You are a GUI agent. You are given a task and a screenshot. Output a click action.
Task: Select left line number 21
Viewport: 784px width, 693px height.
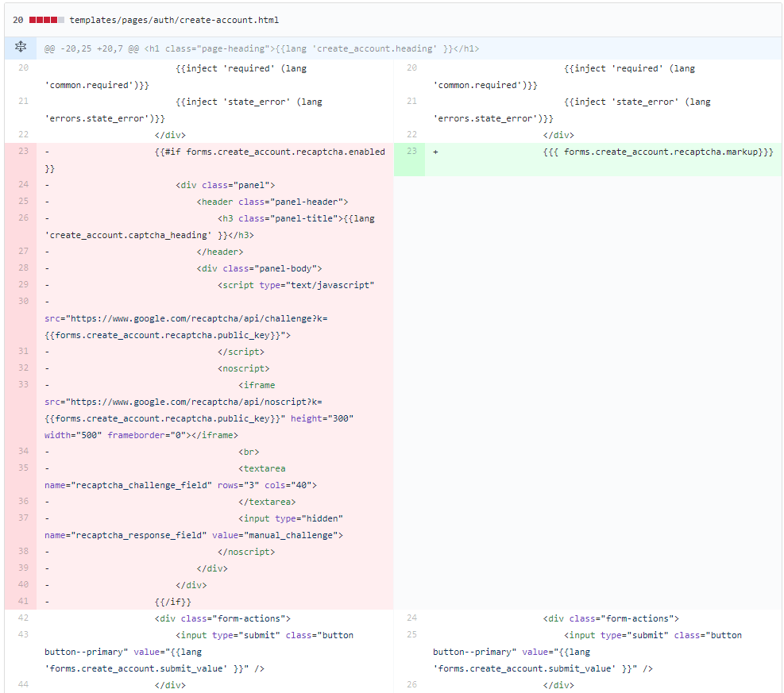(24, 101)
